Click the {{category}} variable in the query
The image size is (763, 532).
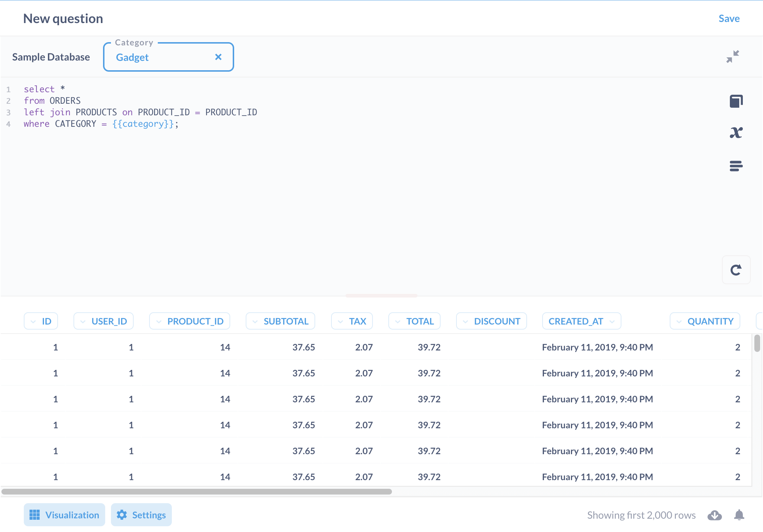click(x=143, y=124)
